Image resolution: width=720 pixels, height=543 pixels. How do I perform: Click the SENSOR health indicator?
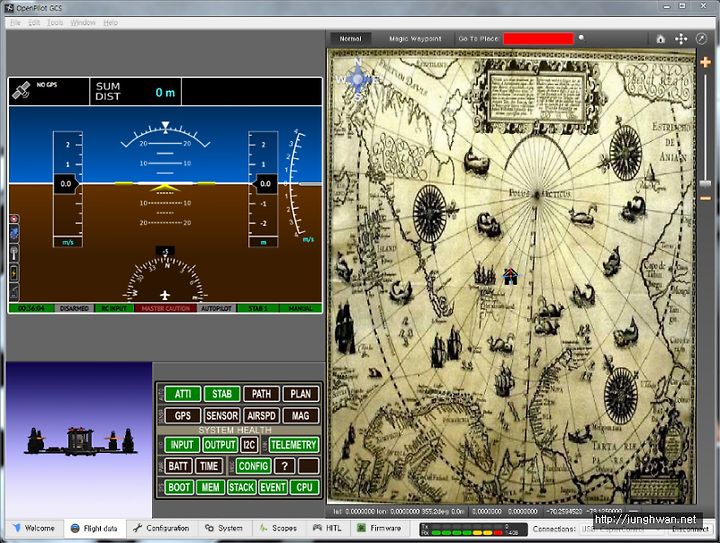click(222, 415)
